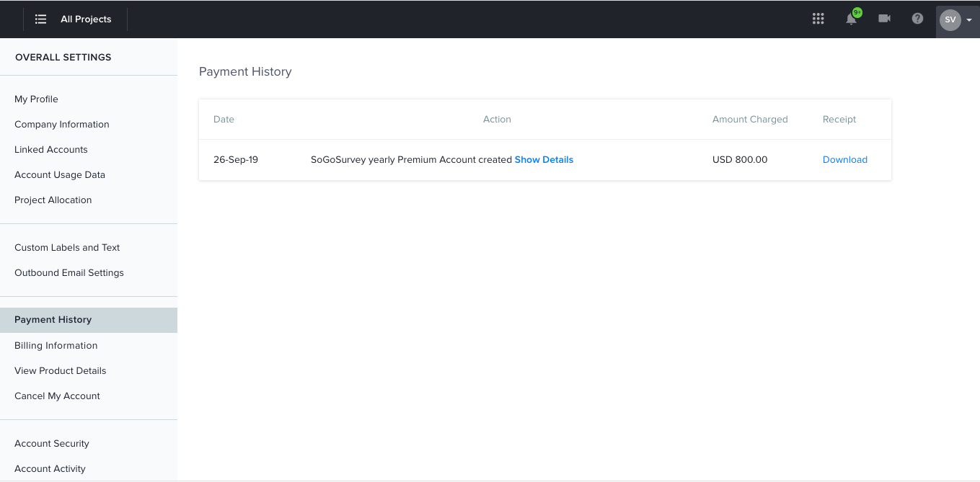Screen dimensions: 980x482
Task: Open My Profile settings
Action: coord(36,99)
